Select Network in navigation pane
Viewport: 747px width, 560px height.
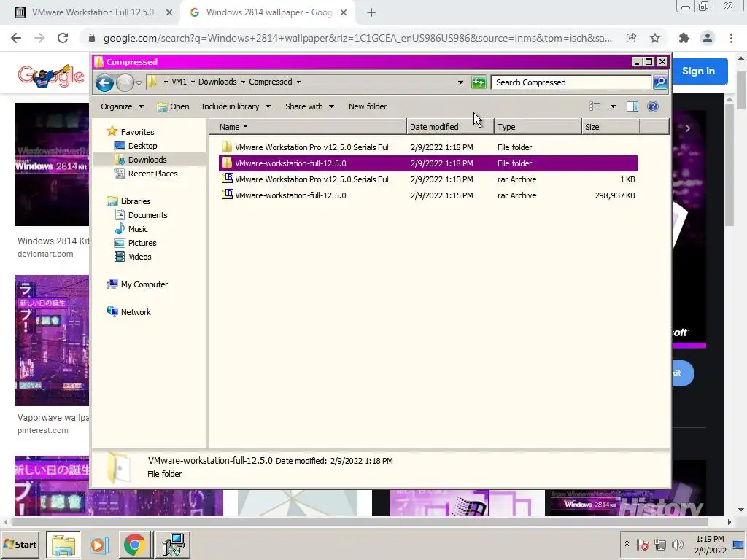(135, 312)
